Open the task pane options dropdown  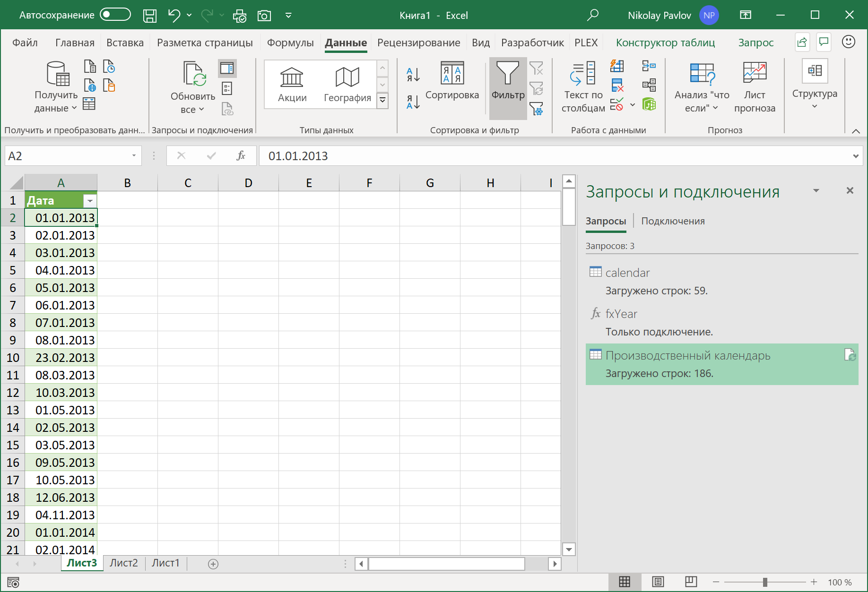[x=816, y=190]
